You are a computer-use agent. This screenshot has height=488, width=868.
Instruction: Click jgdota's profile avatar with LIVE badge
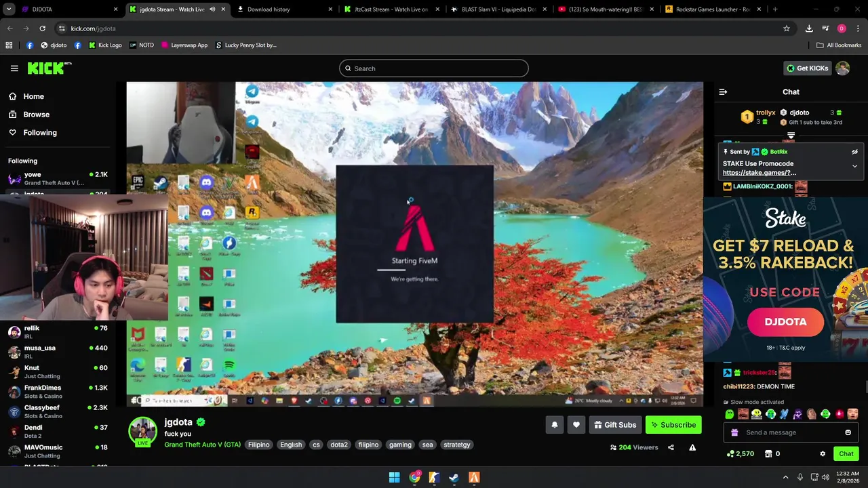[143, 431]
